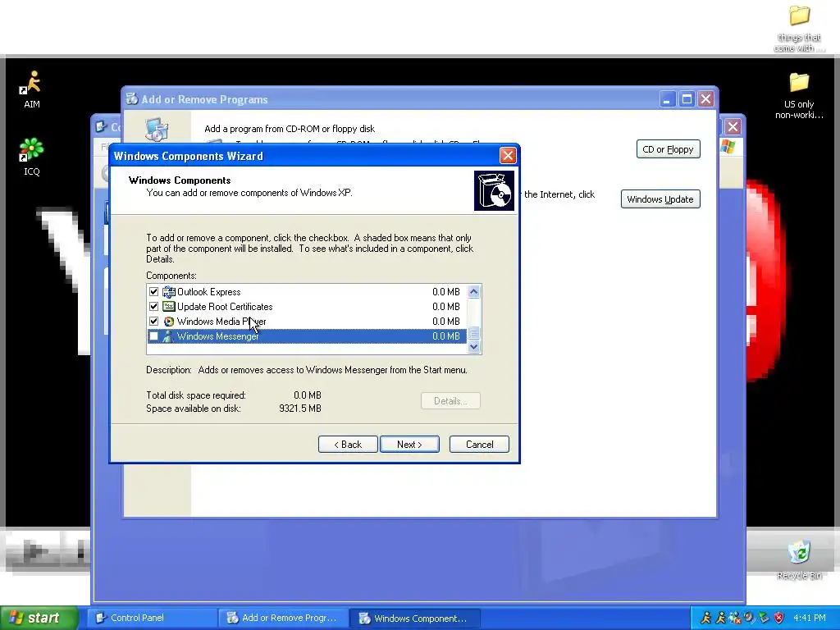Switch to Add or Remove Programs taskbar button
840x630 pixels.
coord(284,618)
